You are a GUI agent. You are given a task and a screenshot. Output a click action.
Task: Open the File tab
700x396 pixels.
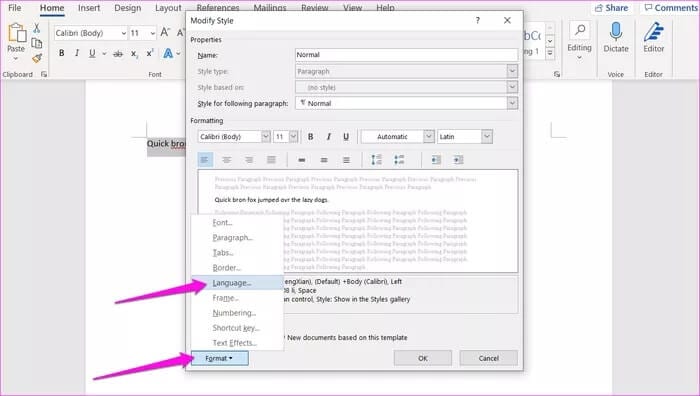pos(15,8)
